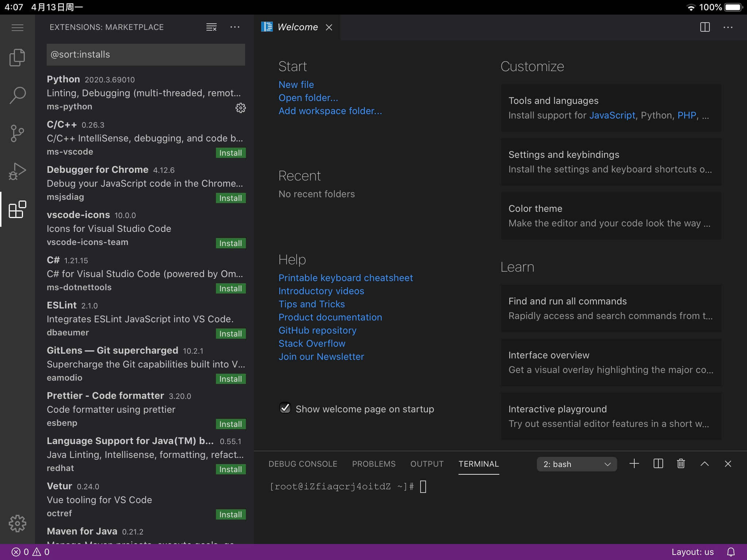Click the New file link
This screenshot has height=560, width=747.
click(296, 85)
